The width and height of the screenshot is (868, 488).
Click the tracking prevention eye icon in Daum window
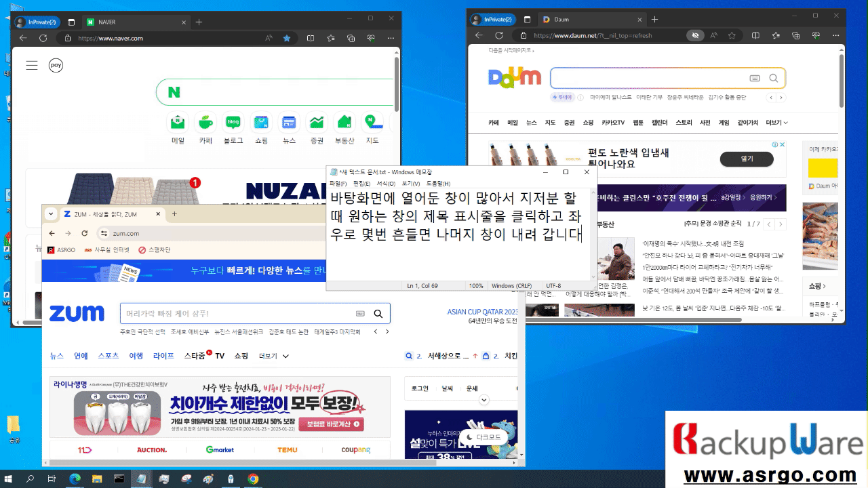click(694, 35)
